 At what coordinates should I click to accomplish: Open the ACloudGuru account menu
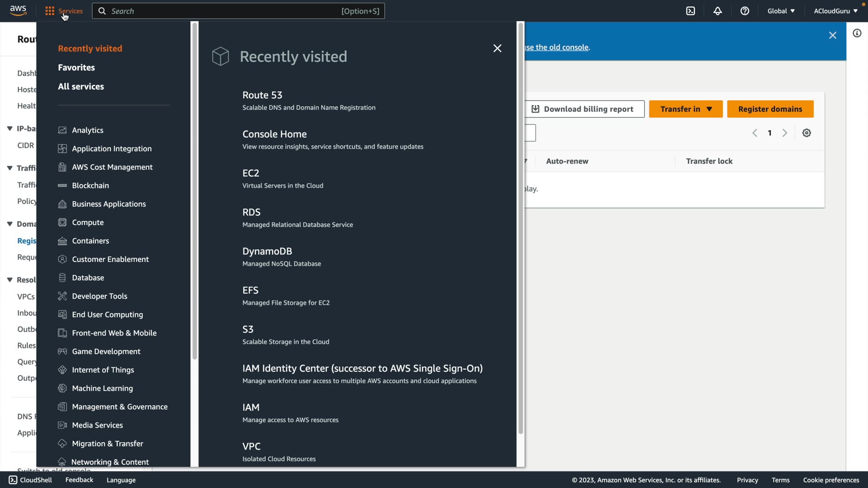pos(835,11)
